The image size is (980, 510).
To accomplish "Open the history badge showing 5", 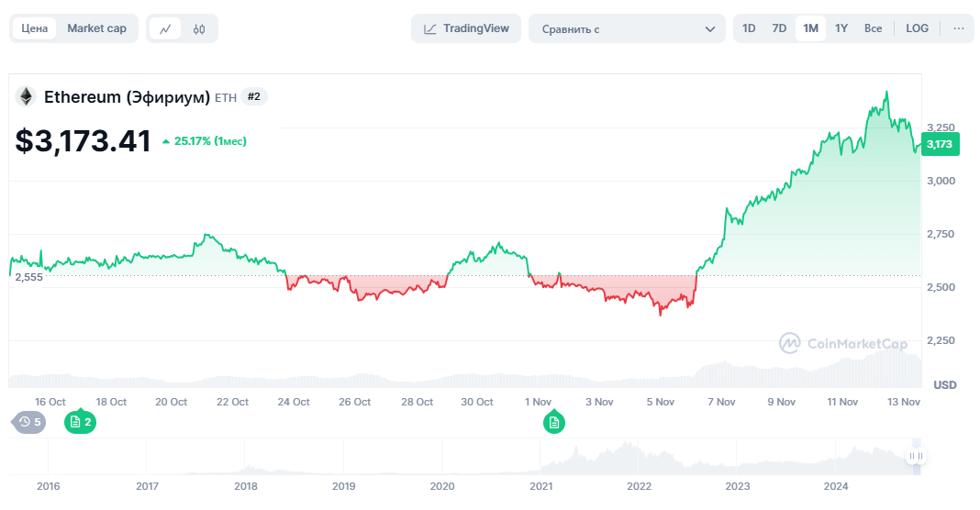I will click(x=29, y=422).
